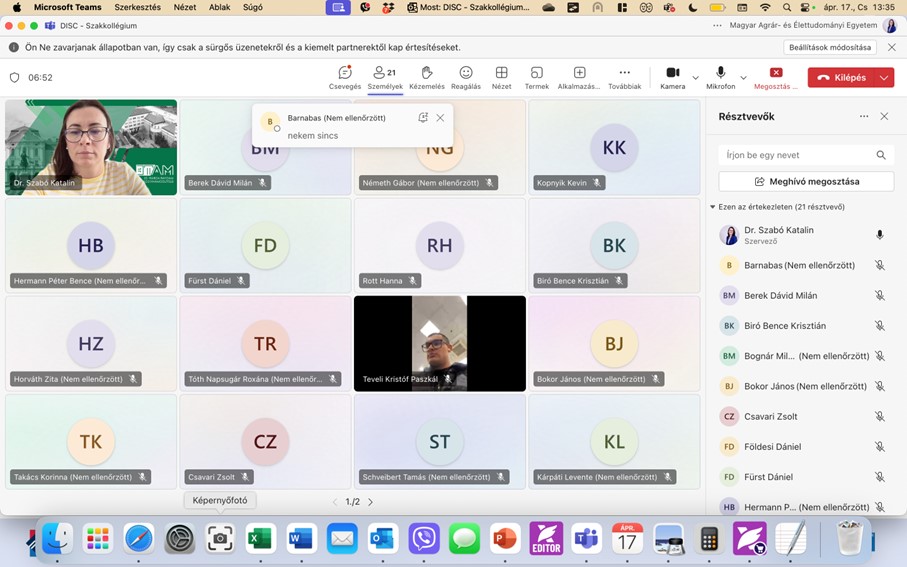Change layout with Nézet icon
The height and width of the screenshot is (567, 907).
[502, 78]
